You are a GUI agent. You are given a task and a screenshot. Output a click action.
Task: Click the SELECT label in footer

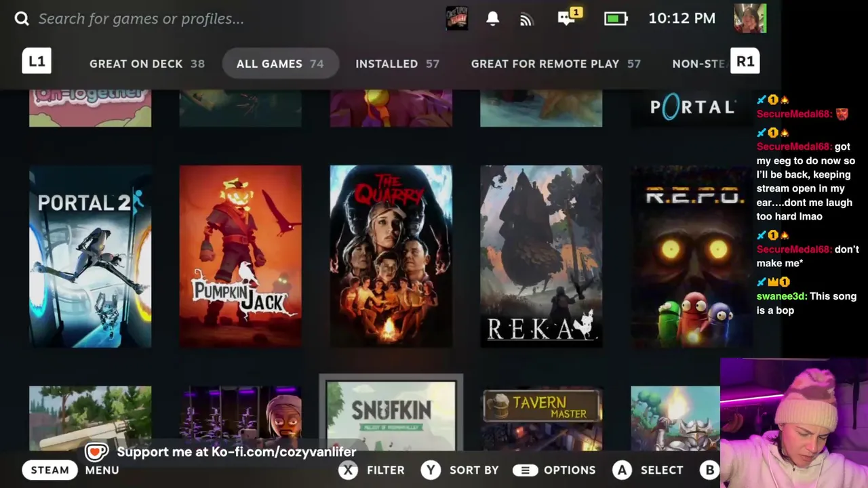click(662, 470)
